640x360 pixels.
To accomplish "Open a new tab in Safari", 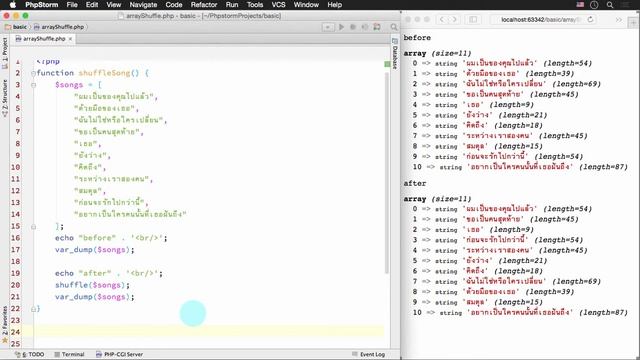I will (633, 23).
